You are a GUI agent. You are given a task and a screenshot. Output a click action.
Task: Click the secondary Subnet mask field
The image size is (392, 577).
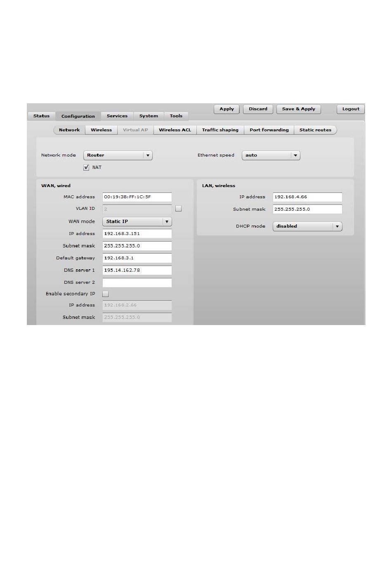(x=137, y=317)
